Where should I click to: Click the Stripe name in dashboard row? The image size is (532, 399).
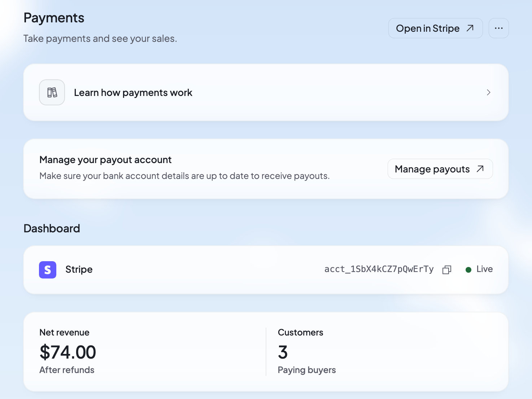(x=79, y=269)
